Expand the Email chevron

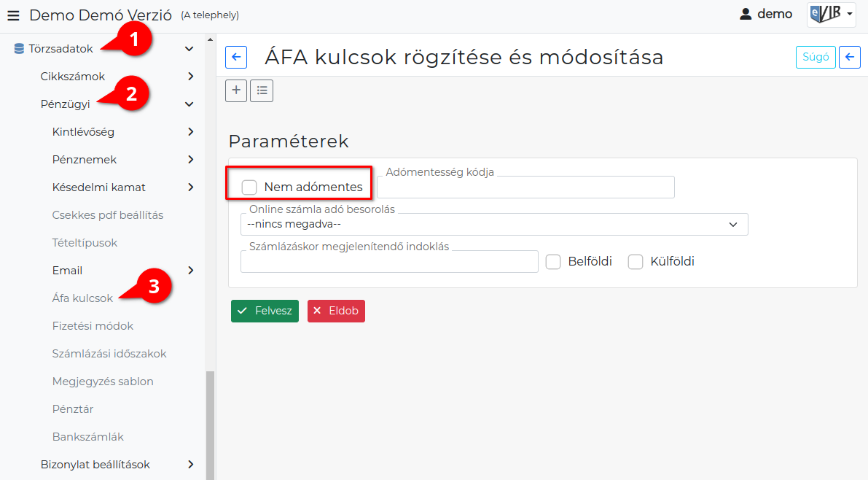coord(190,271)
